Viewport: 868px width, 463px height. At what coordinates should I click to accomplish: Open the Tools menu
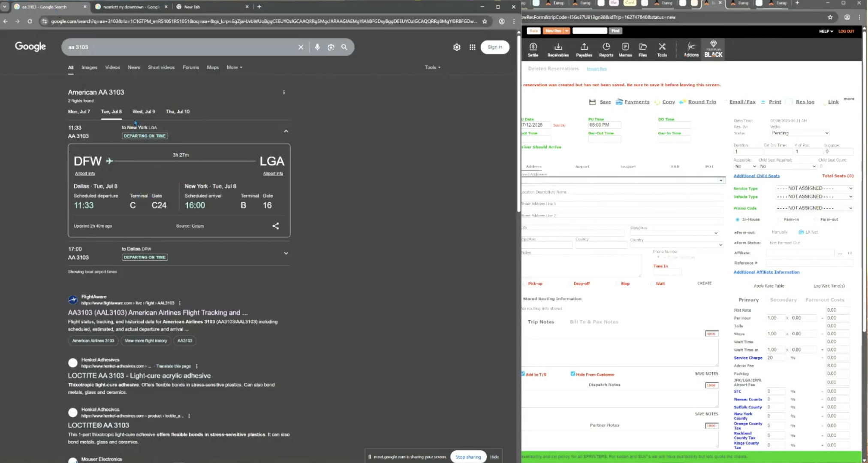pos(662,49)
